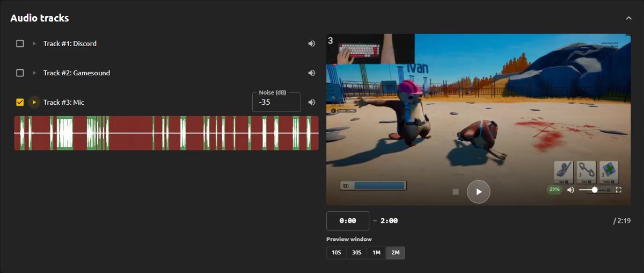Click the Track #3: Mic label
This screenshot has height=273, width=644.
tap(64, 102)
